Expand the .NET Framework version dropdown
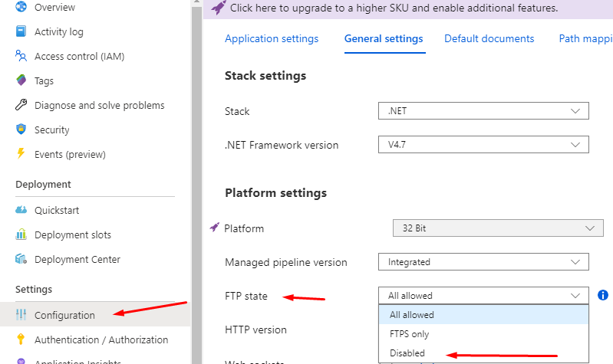 483,144
